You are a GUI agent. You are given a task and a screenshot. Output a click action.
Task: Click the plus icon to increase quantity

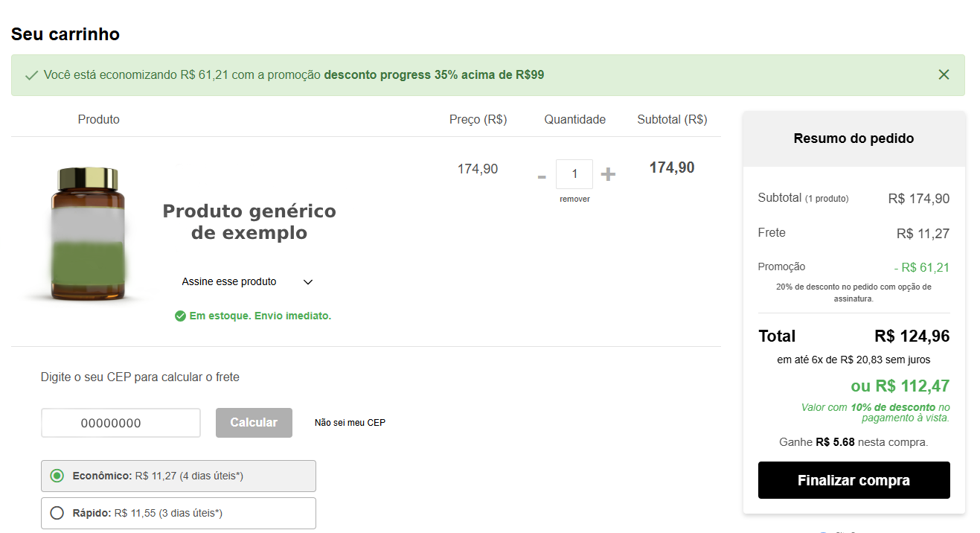(608, 173)
